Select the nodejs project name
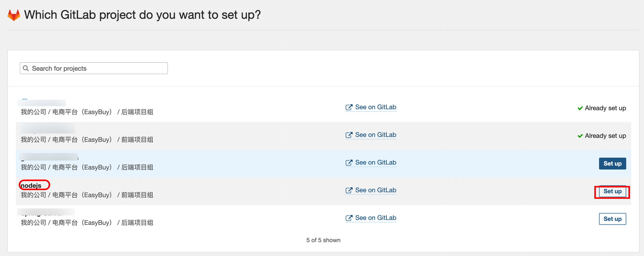Screen dimensions: 644x256 point(31,185)
